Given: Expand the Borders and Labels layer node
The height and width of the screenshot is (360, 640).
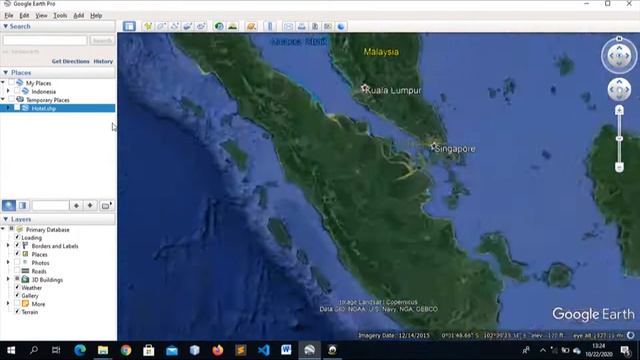Looking at the screenshot, I should click(8, 246).
